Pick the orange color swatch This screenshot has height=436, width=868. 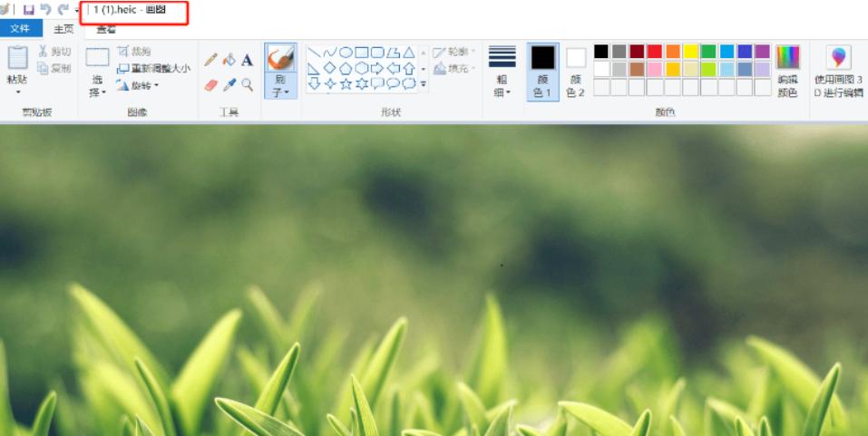(673, 52)
